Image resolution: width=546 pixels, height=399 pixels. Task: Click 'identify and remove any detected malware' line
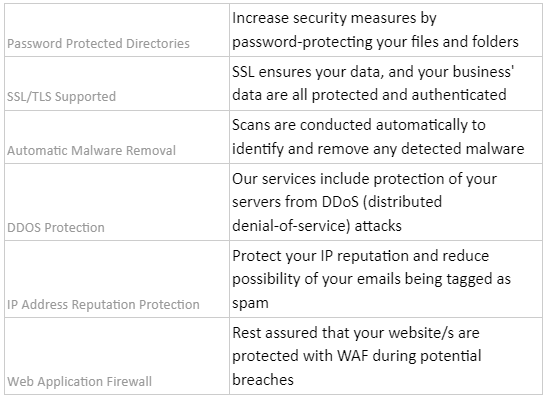point(378,149)
